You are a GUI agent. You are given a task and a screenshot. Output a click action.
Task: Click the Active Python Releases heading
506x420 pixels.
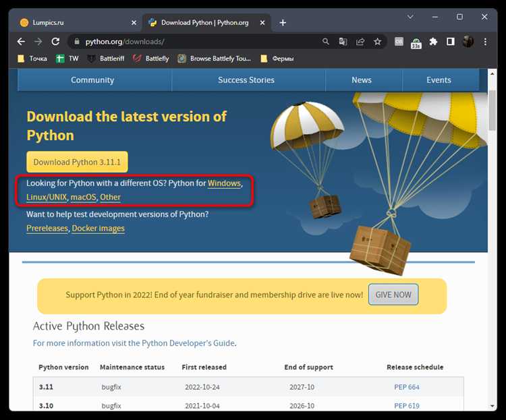[89, 326]
